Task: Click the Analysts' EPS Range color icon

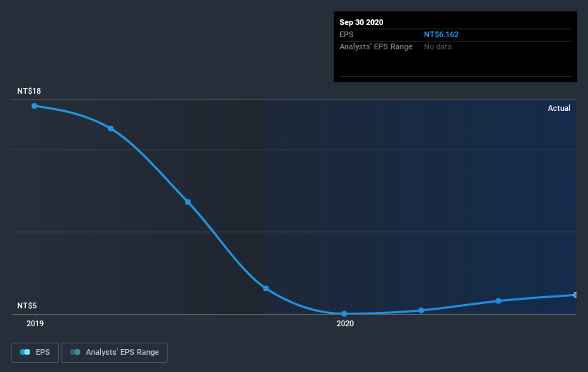Action: 75,352
